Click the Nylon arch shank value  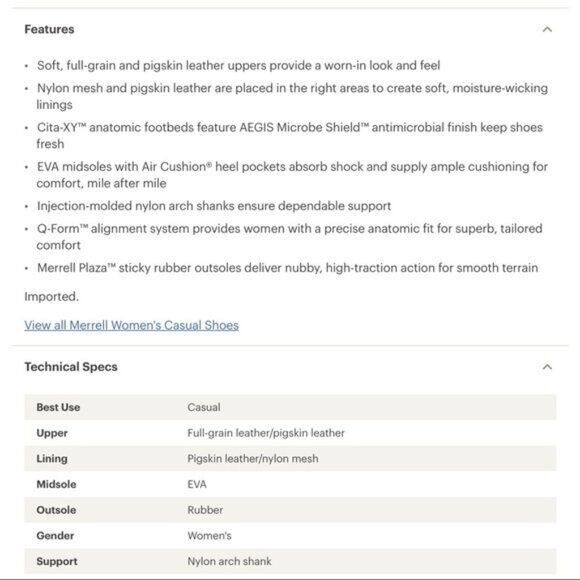[229, 562]
